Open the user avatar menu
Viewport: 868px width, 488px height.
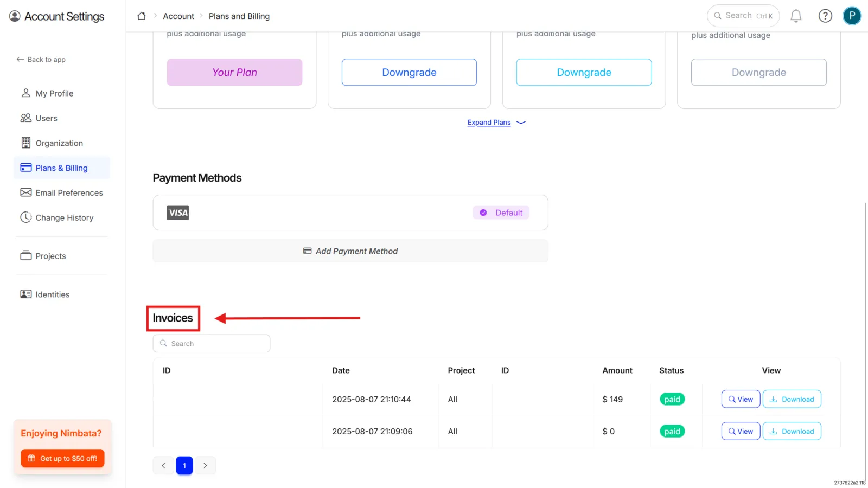pyautogui.click(x=852, y=16)
